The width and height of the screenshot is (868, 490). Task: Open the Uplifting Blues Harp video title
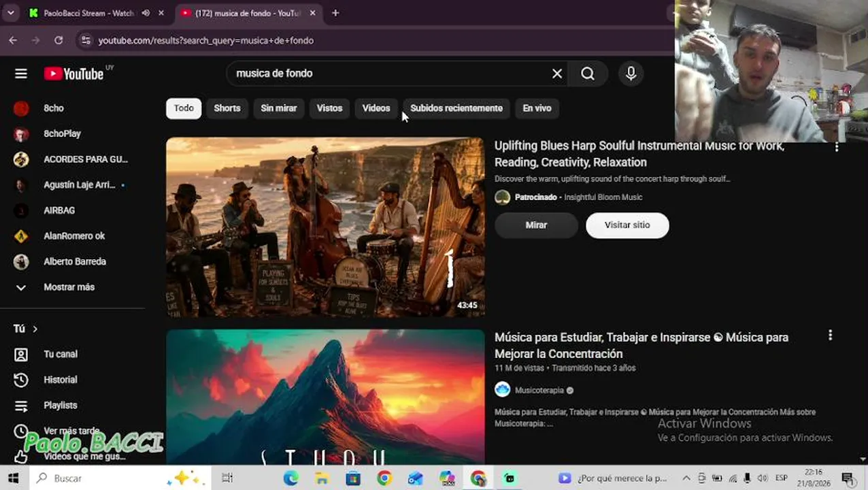(639, 154)
